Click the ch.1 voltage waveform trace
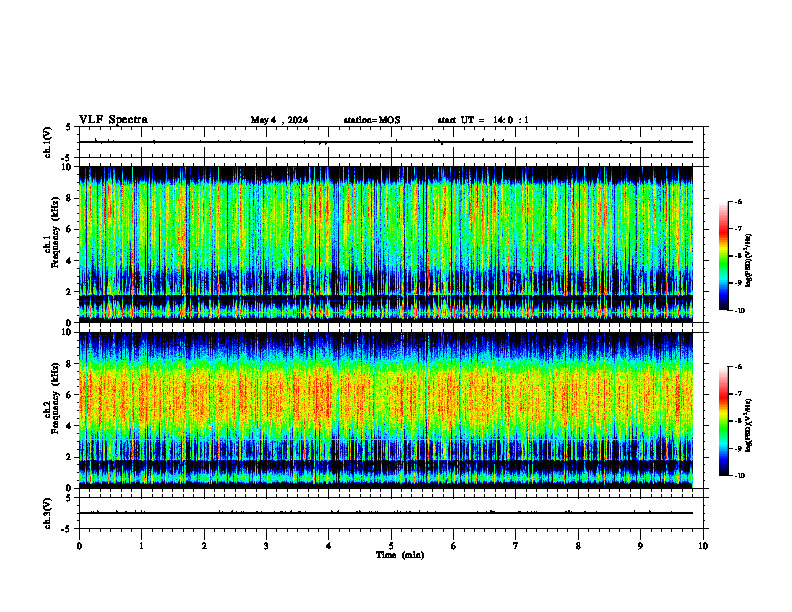Screen dimensions: 792x612 (386, 142)
